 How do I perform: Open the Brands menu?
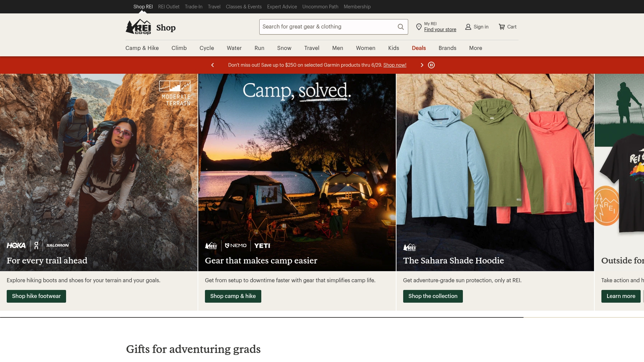click(x=447, y=48)
